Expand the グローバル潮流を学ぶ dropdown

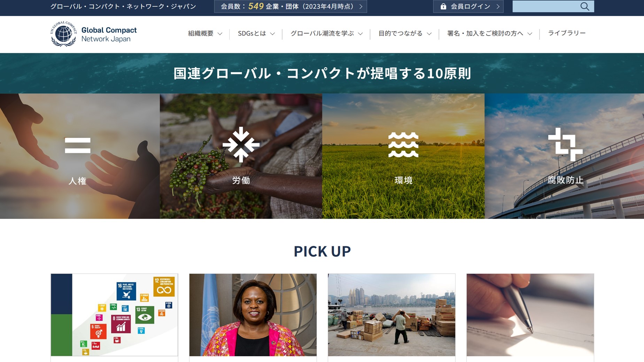click(x=326, y=33)
